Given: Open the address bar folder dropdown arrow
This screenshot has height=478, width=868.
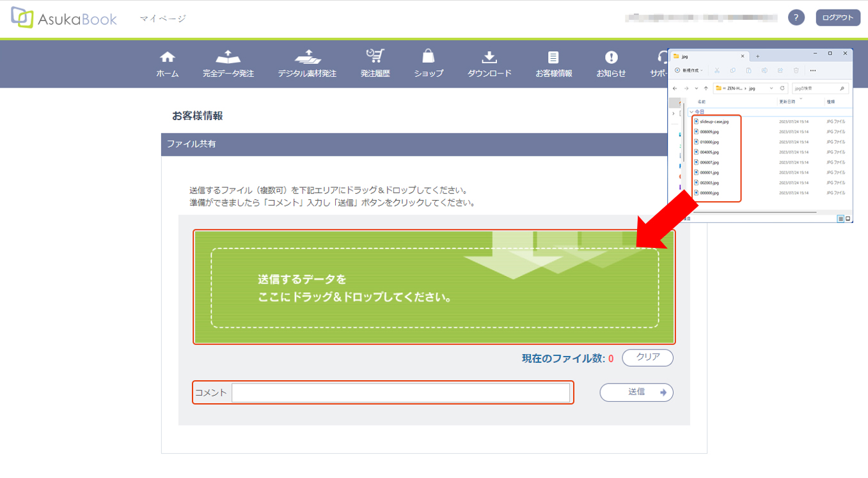Looking at the screenshot, I should pos(771,88).
